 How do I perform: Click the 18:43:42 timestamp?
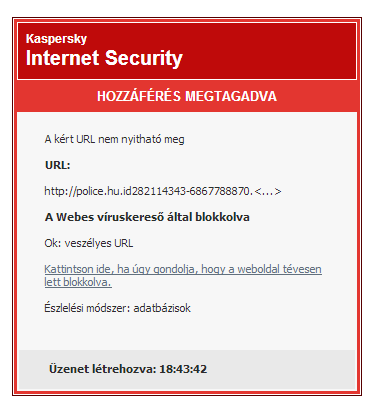(x=183, y=369)
